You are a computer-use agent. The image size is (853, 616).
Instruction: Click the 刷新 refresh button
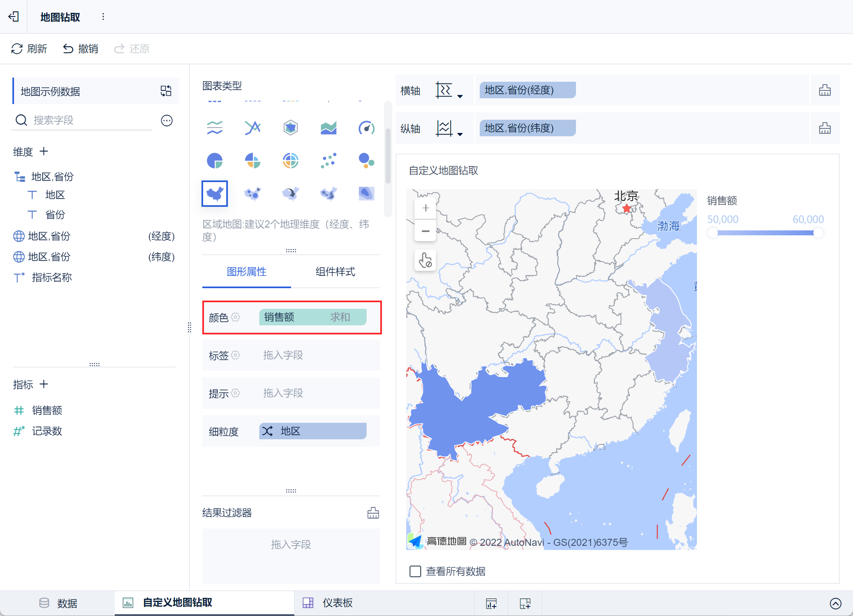pos(29,49)
